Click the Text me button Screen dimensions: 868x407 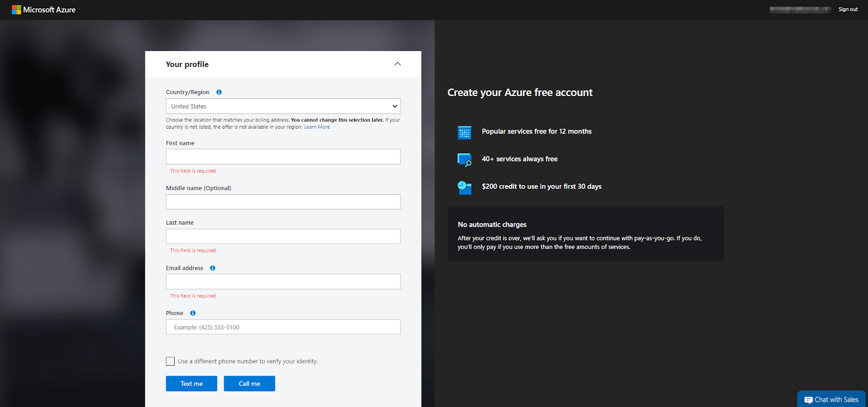tap(192, 384)
